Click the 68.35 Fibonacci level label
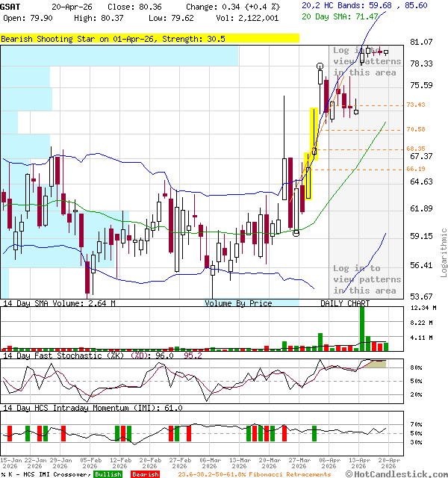 pos(416,149)
